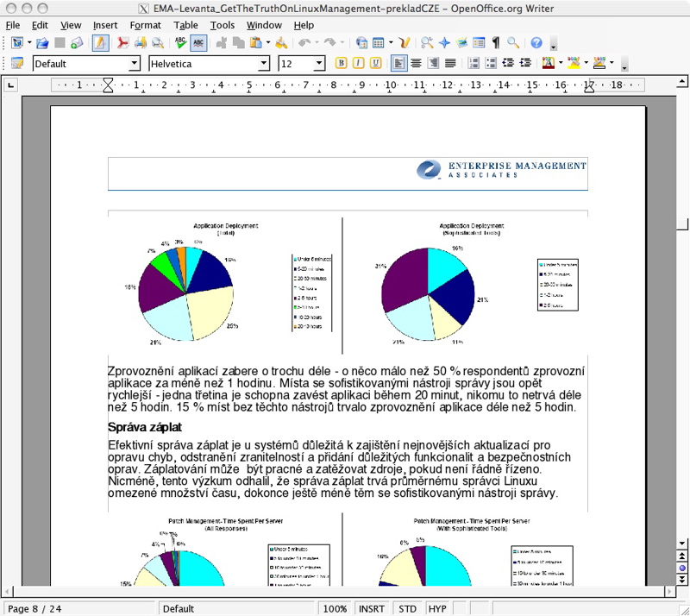Select the Format Paintbrush icon

tap(281, 43)
